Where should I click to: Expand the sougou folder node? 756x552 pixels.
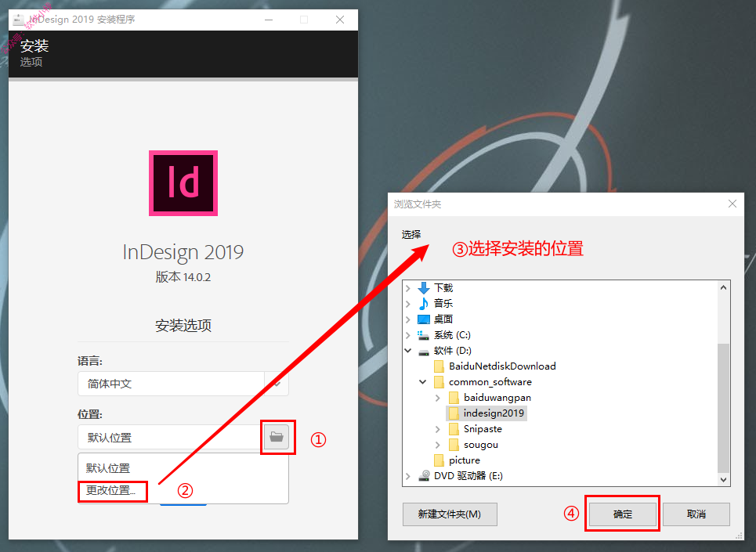coord(438,445)
